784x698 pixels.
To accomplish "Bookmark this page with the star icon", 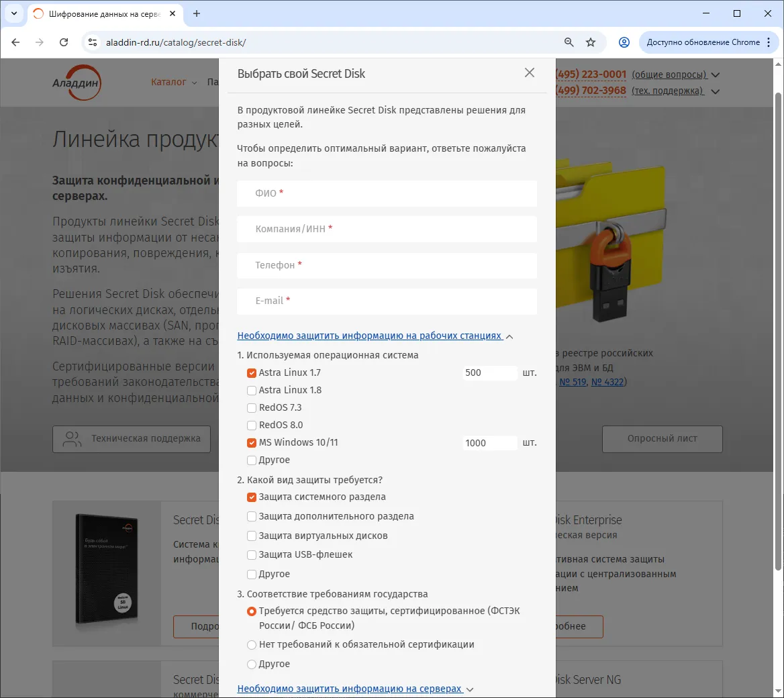I will (591, 42).
